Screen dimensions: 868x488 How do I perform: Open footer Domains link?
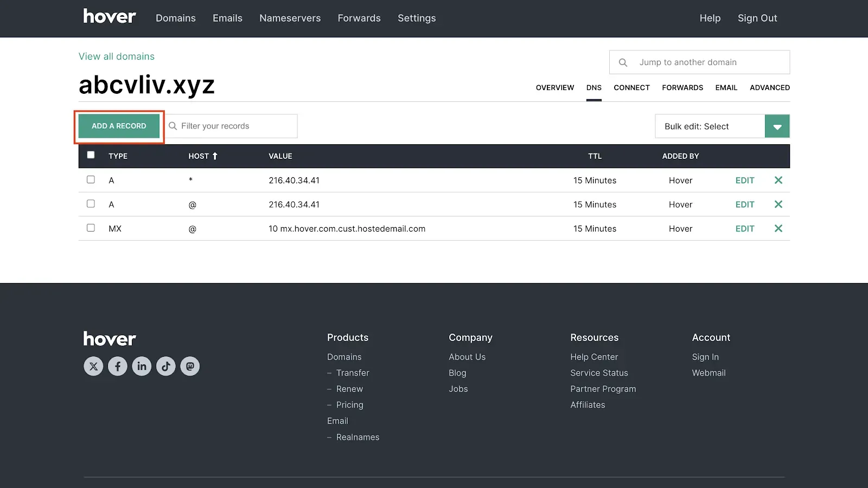(344, 357)
